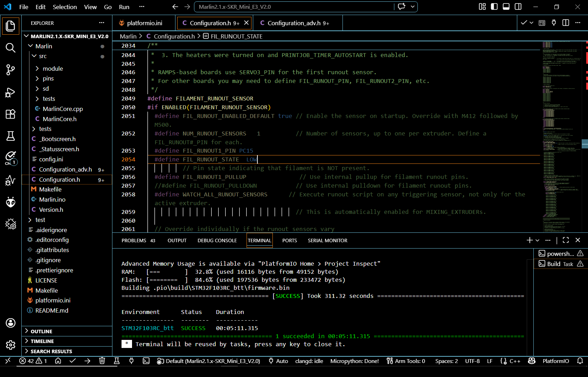This screenshot has height=377, width=588.
Task: Click the editor minimap scroll slider
Action: click(x=584, y=144)
